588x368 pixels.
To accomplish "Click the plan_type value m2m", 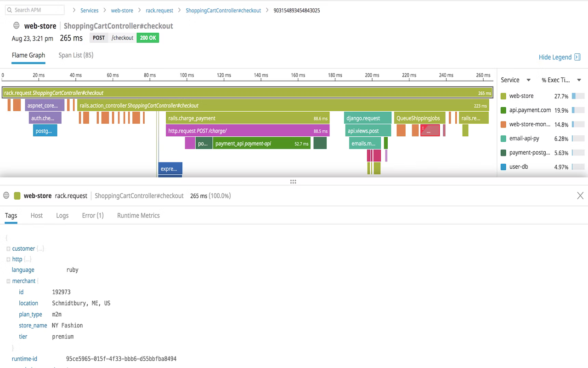I will [x=57, y=314].
